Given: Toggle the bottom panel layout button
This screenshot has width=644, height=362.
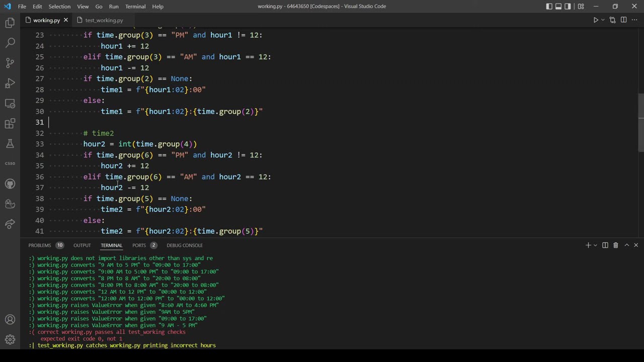Looking at the screenshot, I should pyautogui.click(x=558, y=7).
